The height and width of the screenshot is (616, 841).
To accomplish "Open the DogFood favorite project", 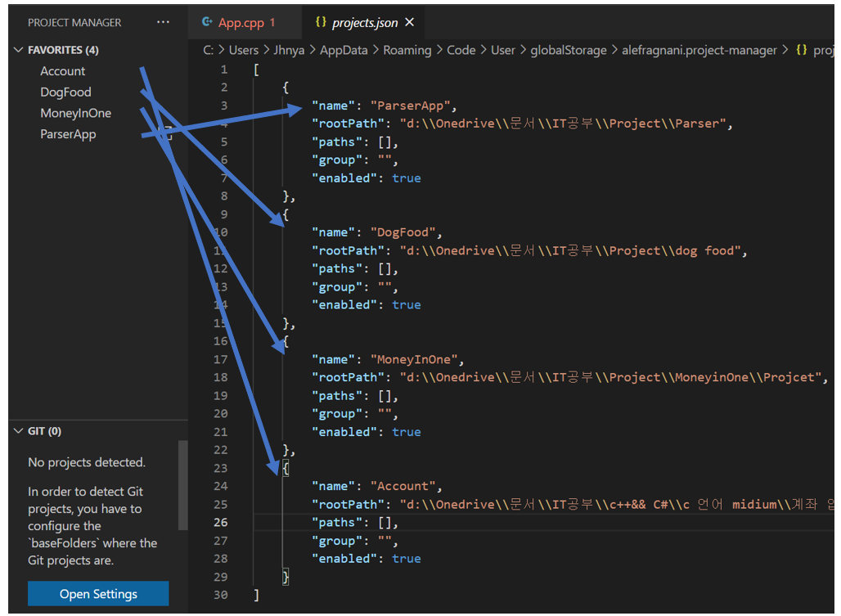I will pyautogui.click(x=65, y=92).
